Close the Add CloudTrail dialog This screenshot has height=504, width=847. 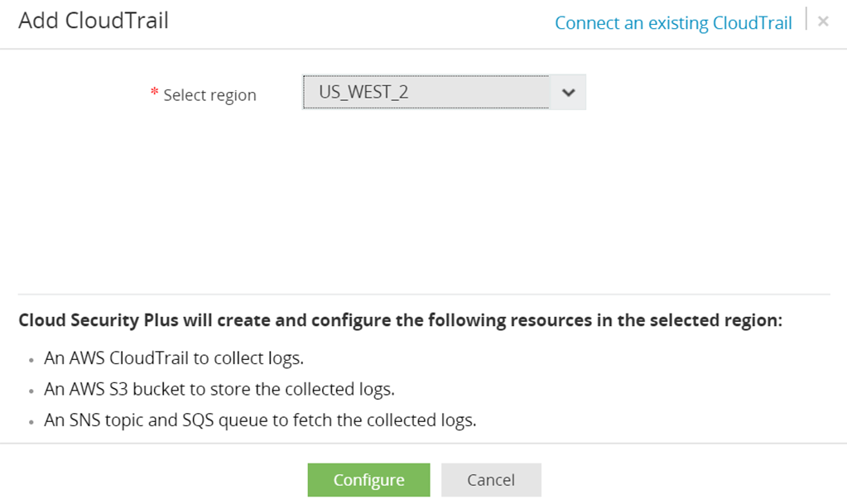point(823,22)
